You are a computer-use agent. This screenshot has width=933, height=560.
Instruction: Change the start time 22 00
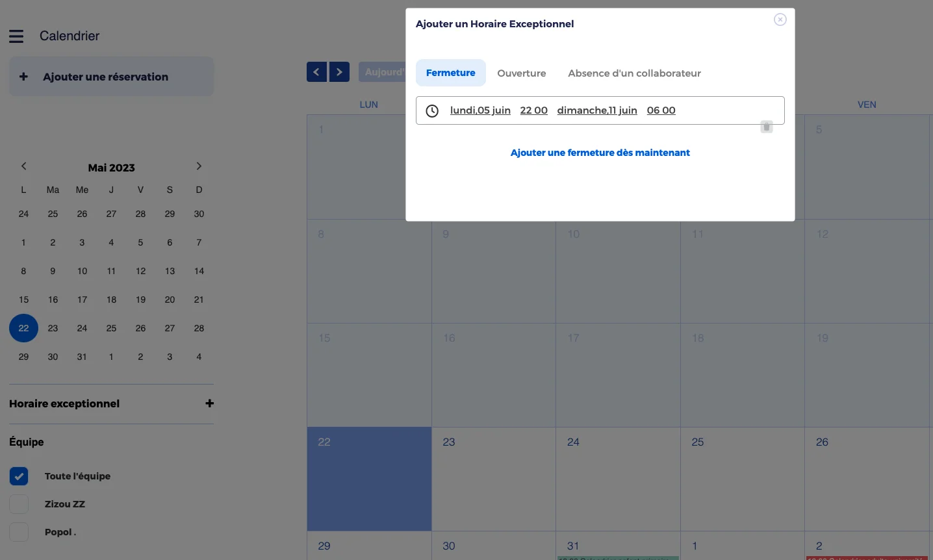point(533,110)
